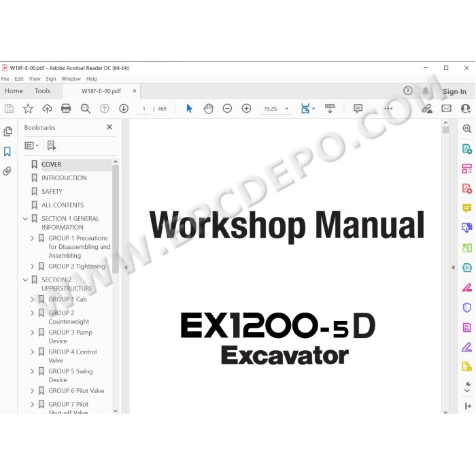Viewport: 476px width, 476px height.
Task: Expand GROUP 3 Pump Device bookmark
Action: [x=33, y=333]
